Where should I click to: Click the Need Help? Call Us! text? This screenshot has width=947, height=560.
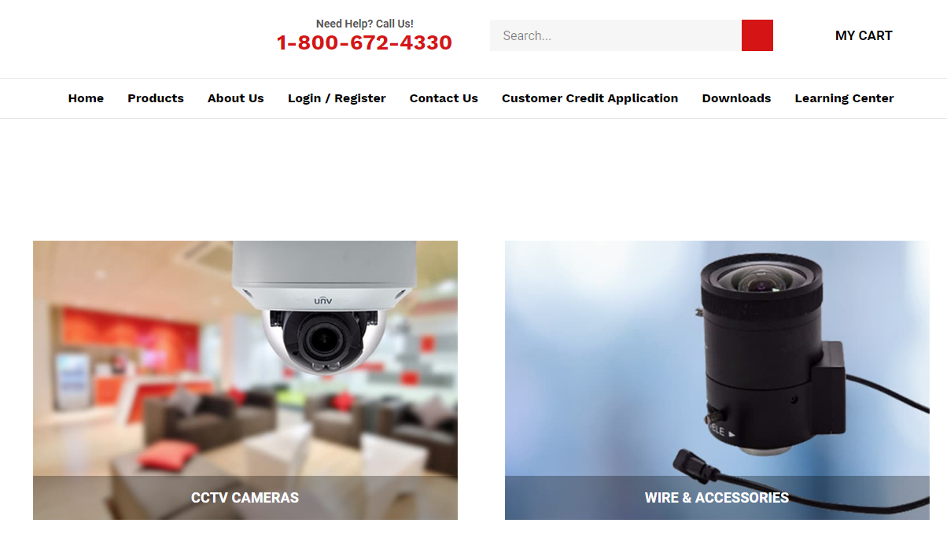point(364,24)
